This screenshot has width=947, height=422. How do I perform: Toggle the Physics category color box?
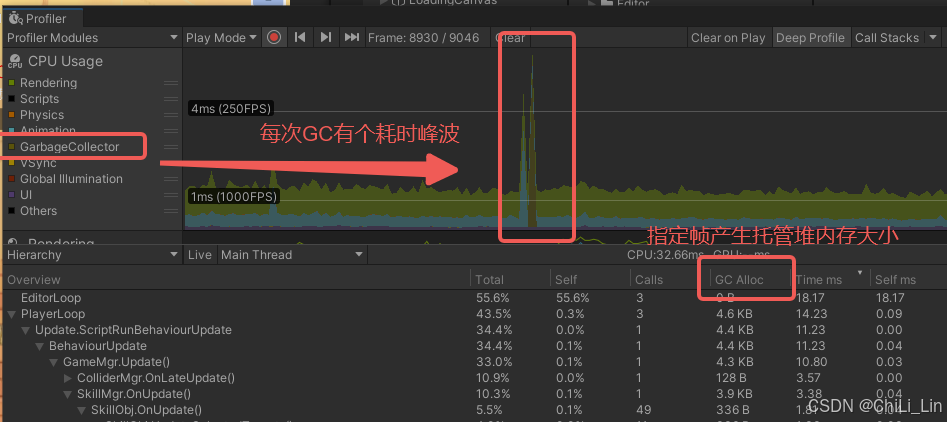coord(11,115)
